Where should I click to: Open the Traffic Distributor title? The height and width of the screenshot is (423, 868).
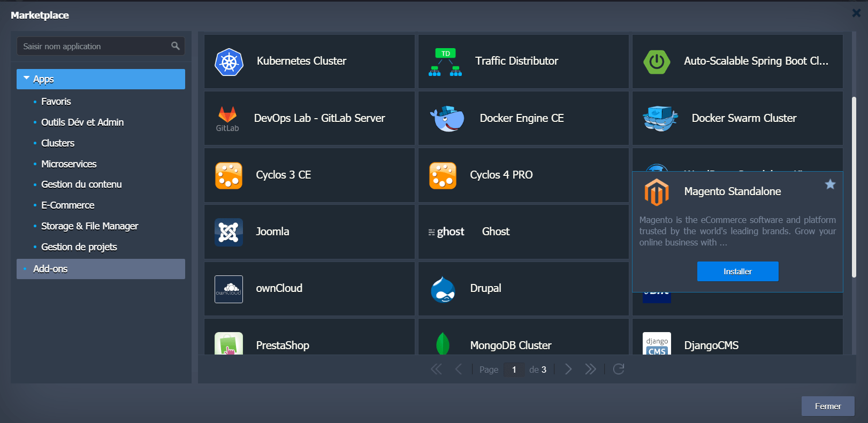[x=516, y=61]
